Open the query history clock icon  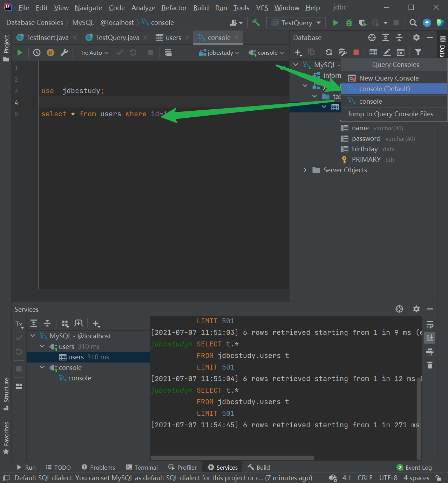point(37,53)
